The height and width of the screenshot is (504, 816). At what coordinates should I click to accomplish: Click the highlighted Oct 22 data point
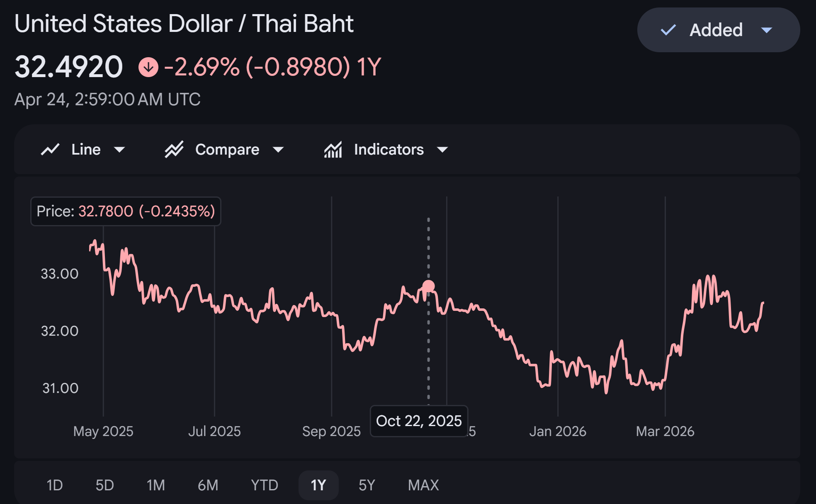(428, 286)
